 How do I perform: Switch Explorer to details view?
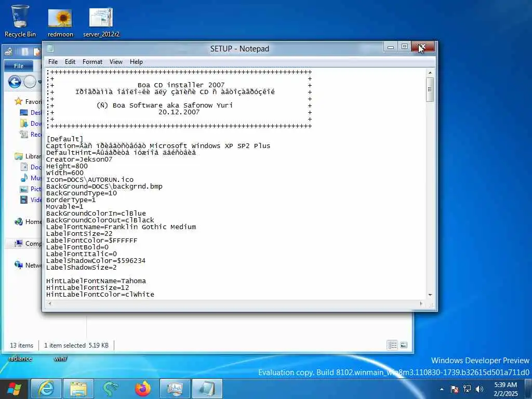pyautogui.click(x=392, y=345)
